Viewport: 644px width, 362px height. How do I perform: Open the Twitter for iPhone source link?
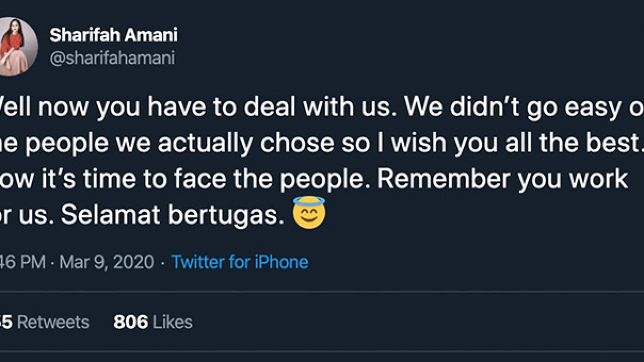click(239, 262)
